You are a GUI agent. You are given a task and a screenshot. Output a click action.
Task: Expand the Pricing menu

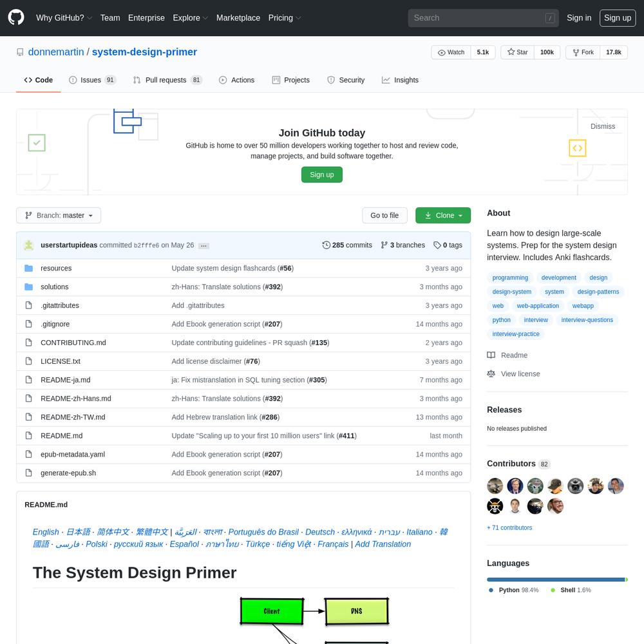(x=285, y=17)
